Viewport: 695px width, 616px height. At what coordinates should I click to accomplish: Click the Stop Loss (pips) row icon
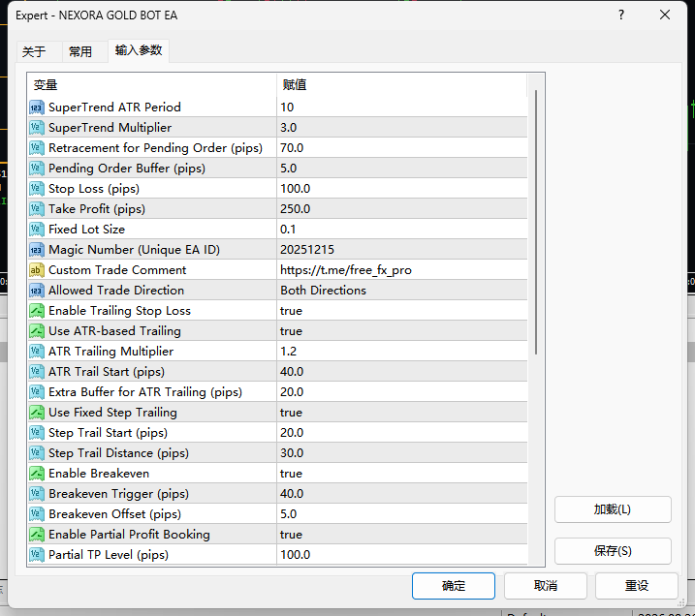coord(37,189)
